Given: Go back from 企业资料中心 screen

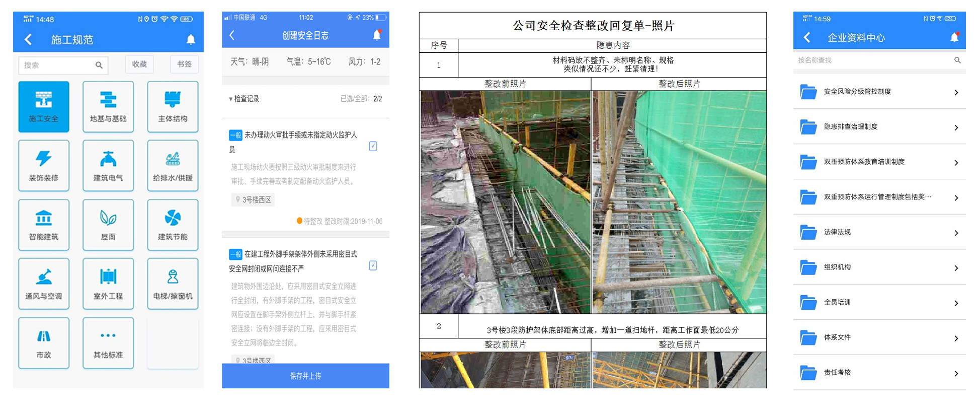Looking at the screenshot, I should pos(807,38).
